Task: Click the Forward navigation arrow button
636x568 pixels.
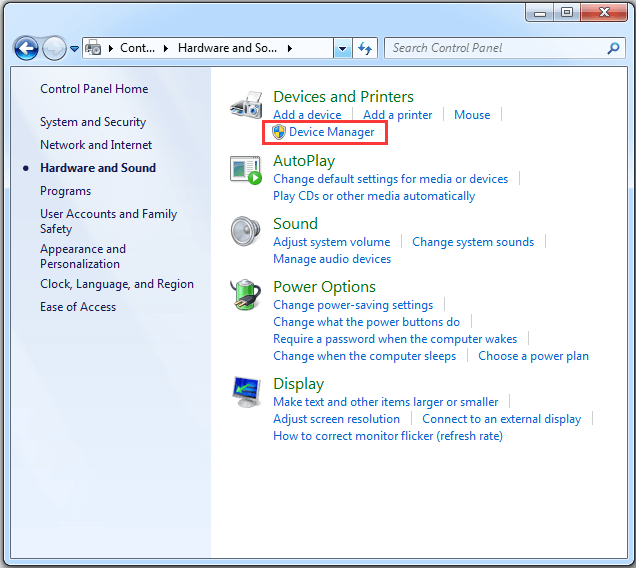Action: (x=54, y=48)
